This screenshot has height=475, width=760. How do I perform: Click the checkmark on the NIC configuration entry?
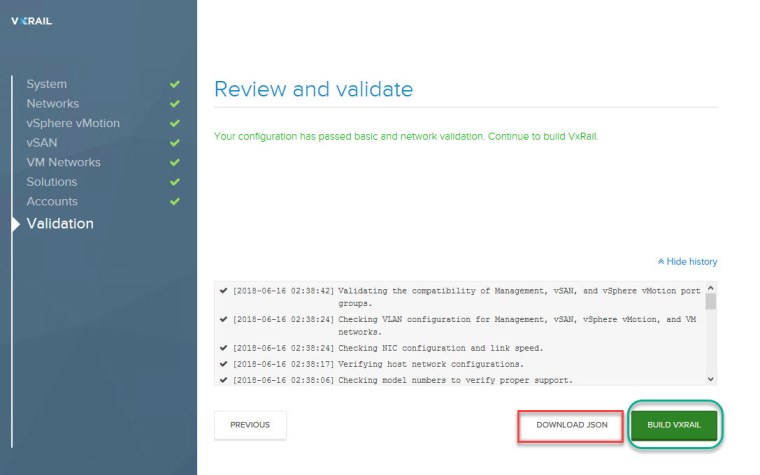pos(223,348)
